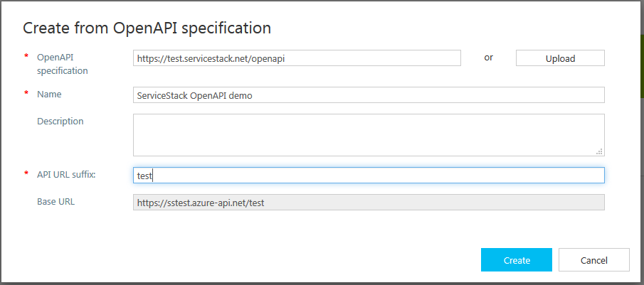Click the "Name" field label
The width and height of the screenshot is (644, 285).
pos(49,94)
